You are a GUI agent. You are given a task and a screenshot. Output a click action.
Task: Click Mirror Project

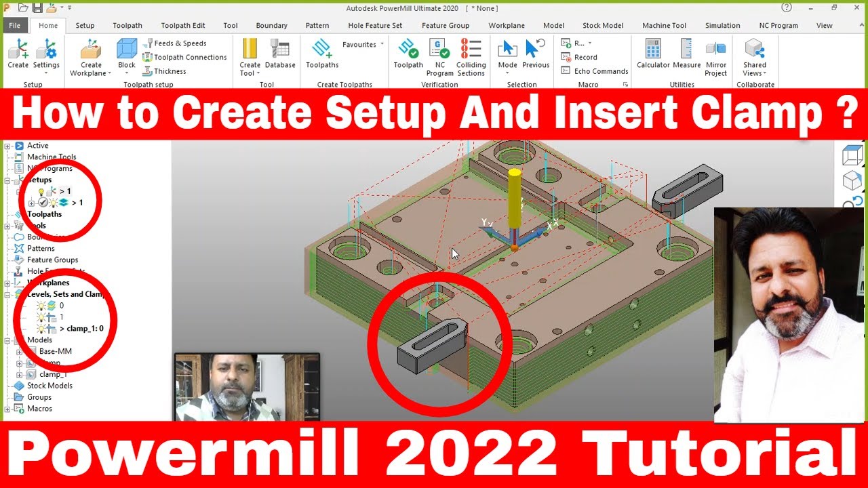[715, 58]
